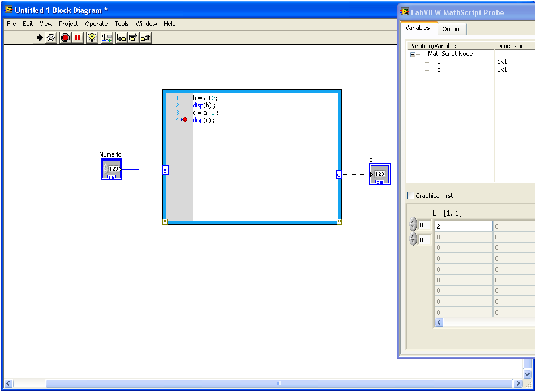Image resolution: width=536 pixels, height=392 pixels.
Task: Enable the Graphical first checkbox
Action: [411, 196]
